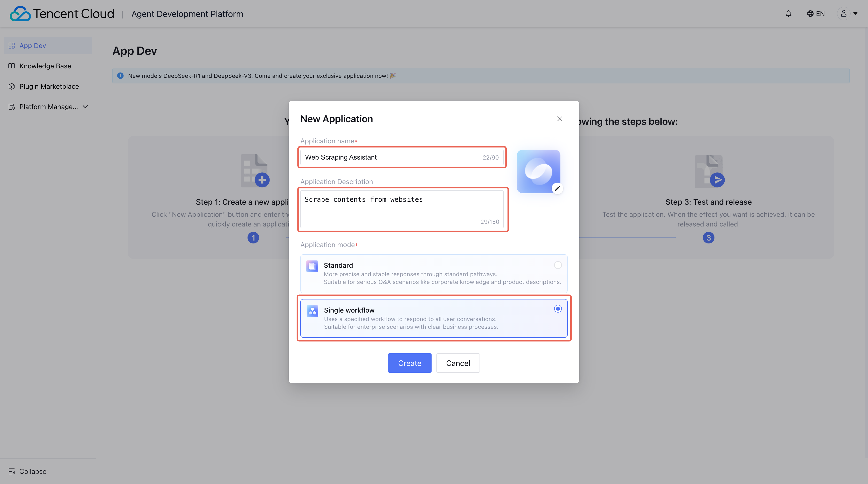Click the edit pencil on application icon

[557, 188]
